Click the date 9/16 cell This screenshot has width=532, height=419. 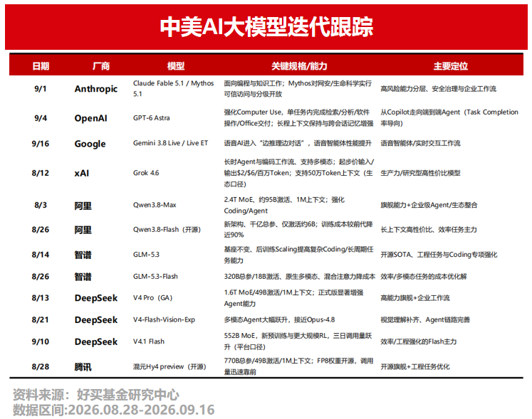tap(41, 144)
